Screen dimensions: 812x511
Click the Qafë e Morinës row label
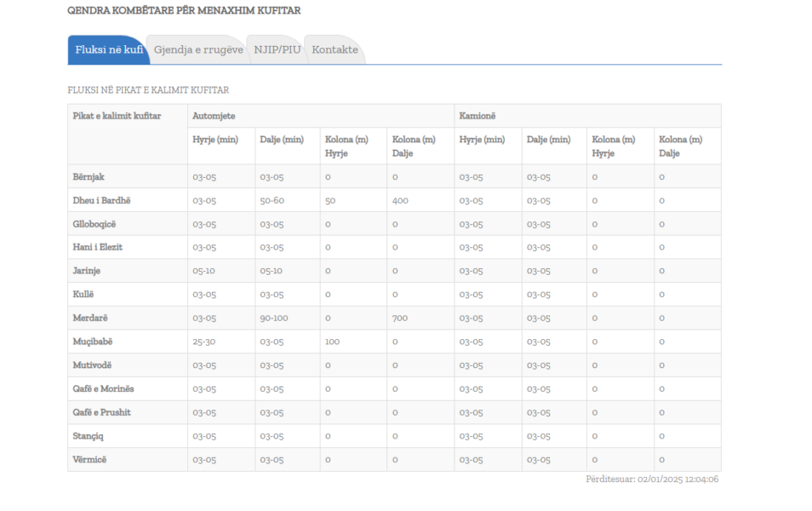click(x=103, y=389)
